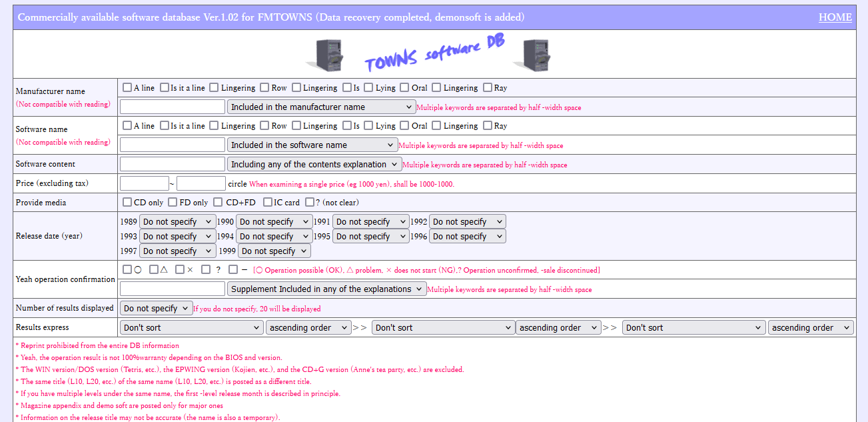Image resolution: width=868 pixels, height=422 pixels.
Task: Check the ○ operation confirmation box
Action: point(127,269)
